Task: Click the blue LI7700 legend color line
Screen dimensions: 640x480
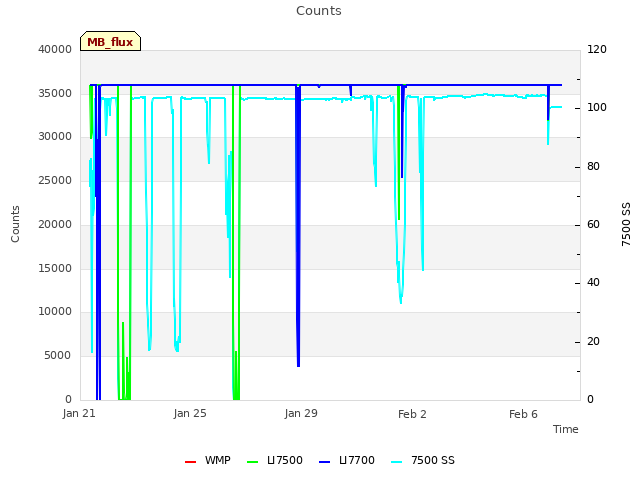Action: pyautogui.click(x=324, y=462)
